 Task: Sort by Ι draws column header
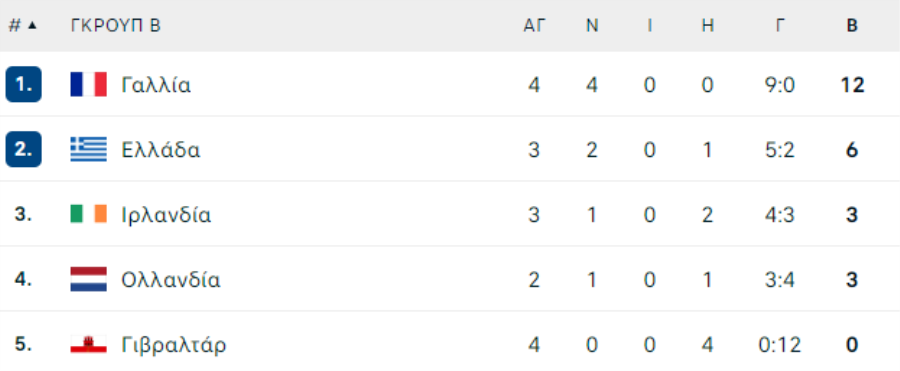coord(650,26)
